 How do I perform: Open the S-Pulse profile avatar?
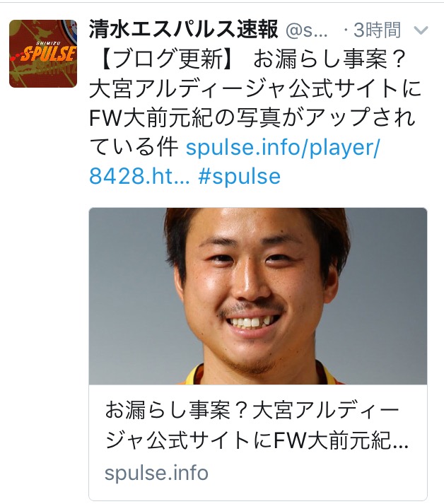pyautogui.click(x=43, y=54)
